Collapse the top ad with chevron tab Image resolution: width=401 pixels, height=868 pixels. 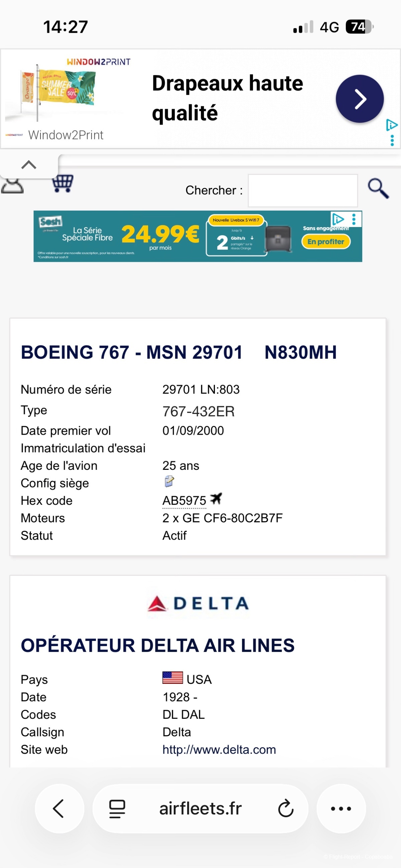click(x=29, y=165)
